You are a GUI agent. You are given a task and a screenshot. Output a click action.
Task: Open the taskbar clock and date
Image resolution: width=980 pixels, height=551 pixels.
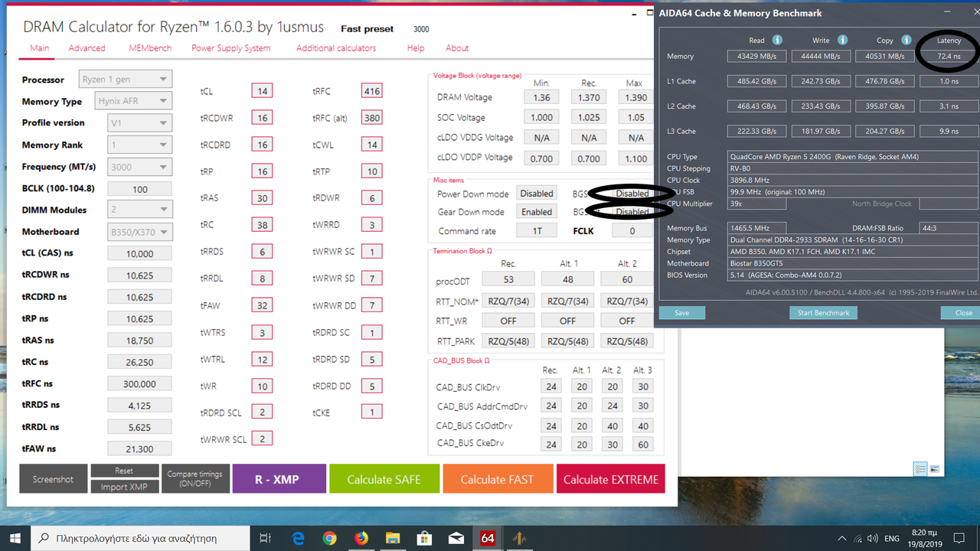[923, 538]
